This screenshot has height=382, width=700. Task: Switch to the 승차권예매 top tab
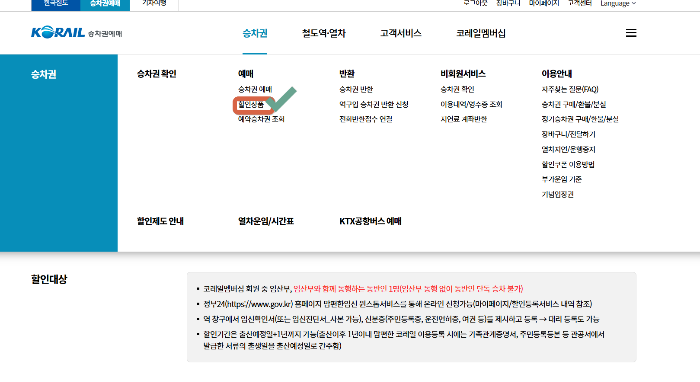click(x=105, y=4)
